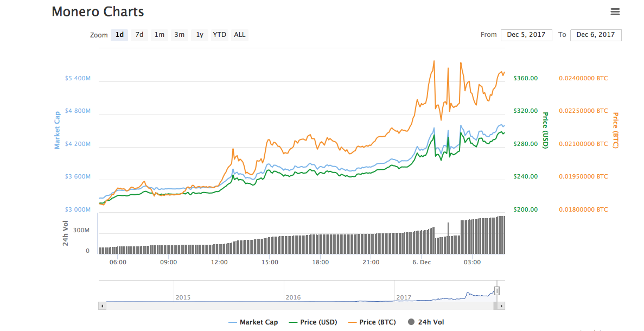Open the chart hamburger menu
This screenshot has height=331, width=644.
(x=615, y=11)
